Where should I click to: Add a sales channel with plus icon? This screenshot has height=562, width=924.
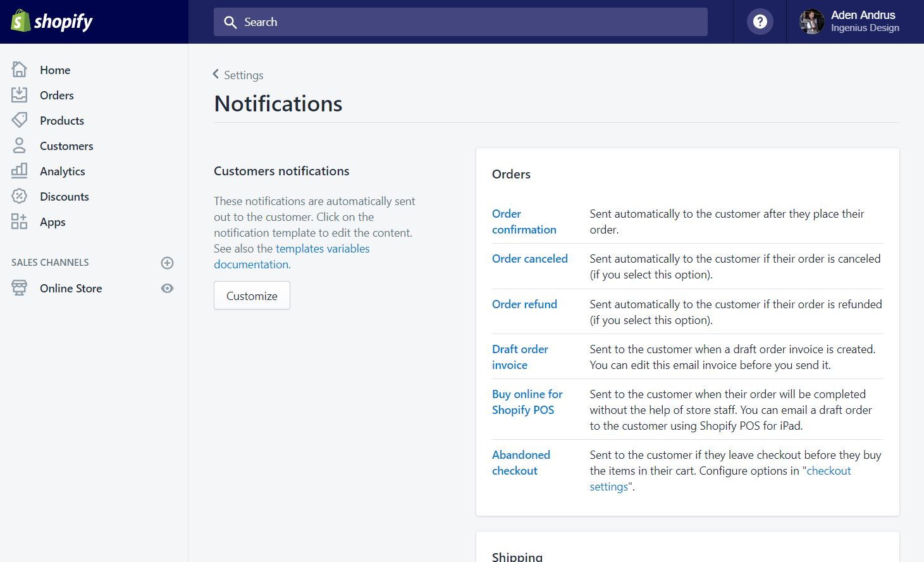167,263
